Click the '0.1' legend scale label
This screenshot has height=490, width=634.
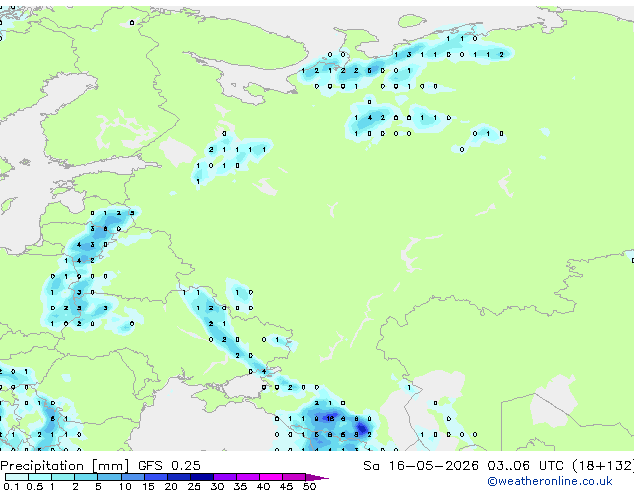tap(11, 486)
